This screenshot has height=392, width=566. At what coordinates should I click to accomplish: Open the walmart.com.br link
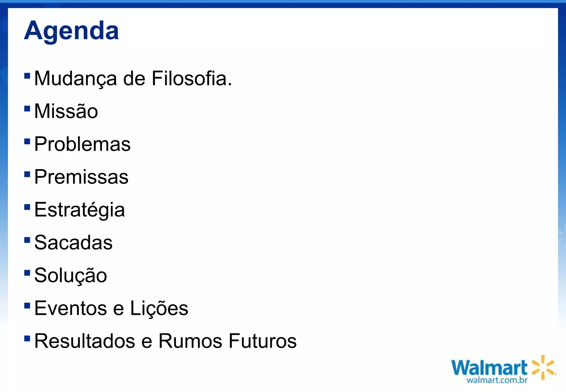click(x=497, y=380)
